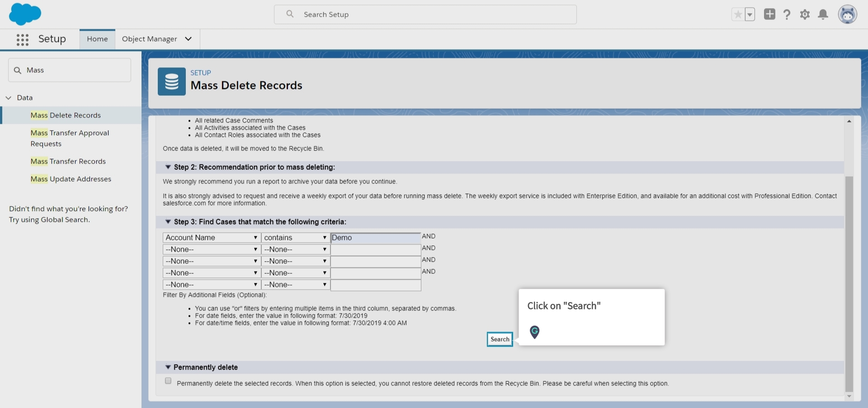This screenshot has width=868, height=408.
Task: Click the Salesforce cloud logo
Action: 25,14
